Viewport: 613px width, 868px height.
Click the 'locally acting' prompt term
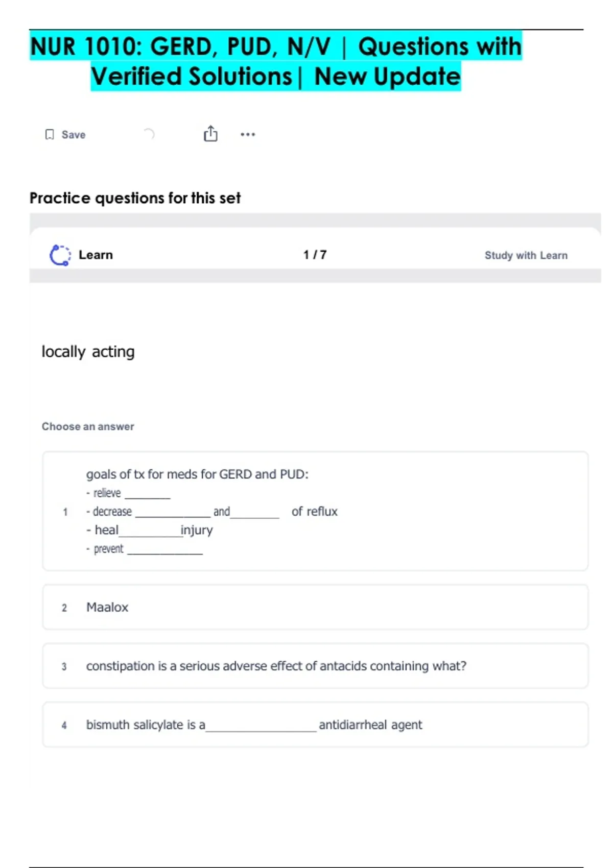pos(88,352)
